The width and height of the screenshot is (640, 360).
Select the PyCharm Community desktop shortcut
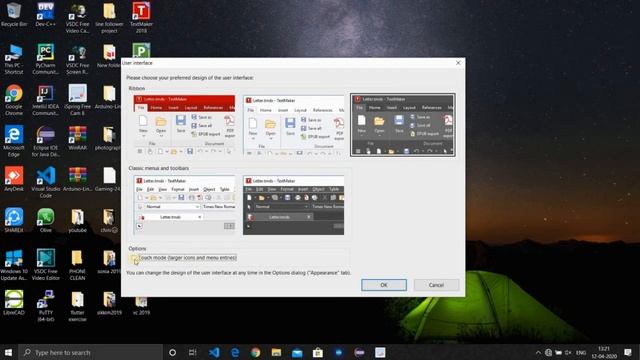click(45, 60)
